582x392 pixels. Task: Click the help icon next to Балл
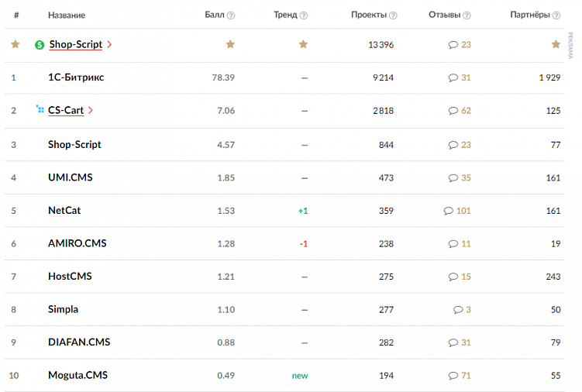click(x=231, y=15)
